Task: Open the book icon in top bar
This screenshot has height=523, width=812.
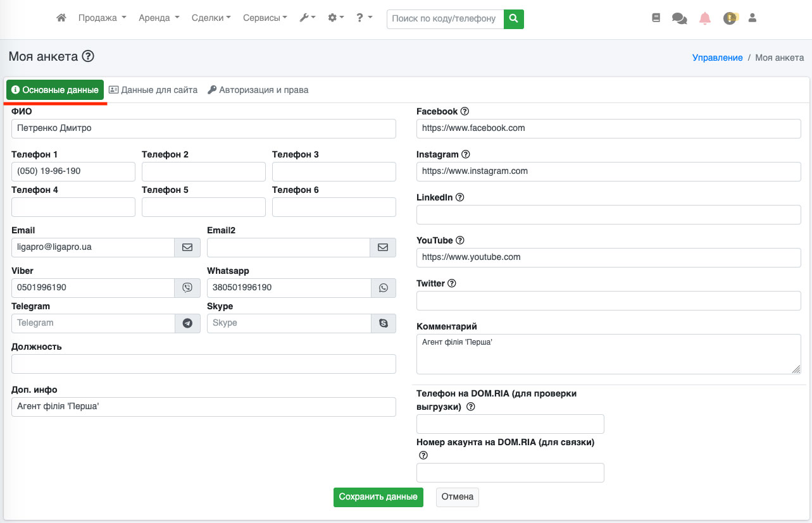Action: pos(656,18)
